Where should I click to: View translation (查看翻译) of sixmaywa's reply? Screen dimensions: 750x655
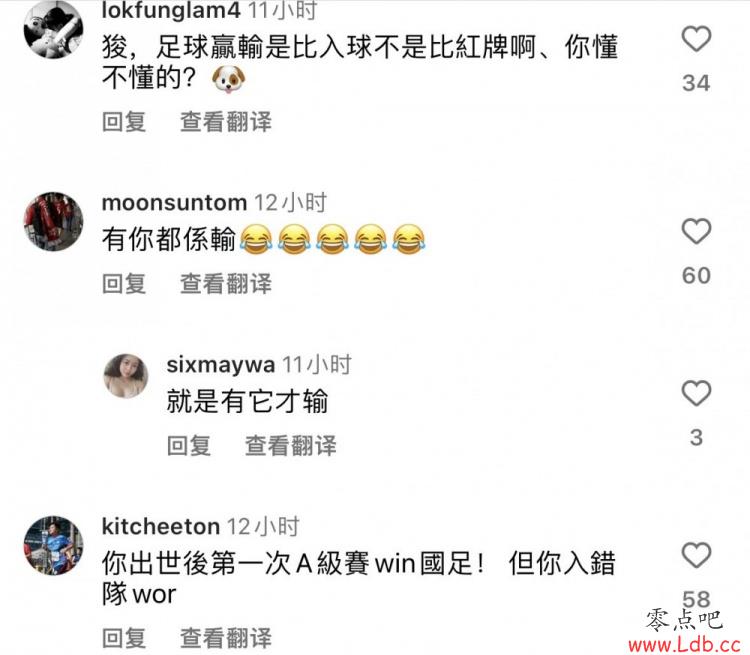[291, 446]
